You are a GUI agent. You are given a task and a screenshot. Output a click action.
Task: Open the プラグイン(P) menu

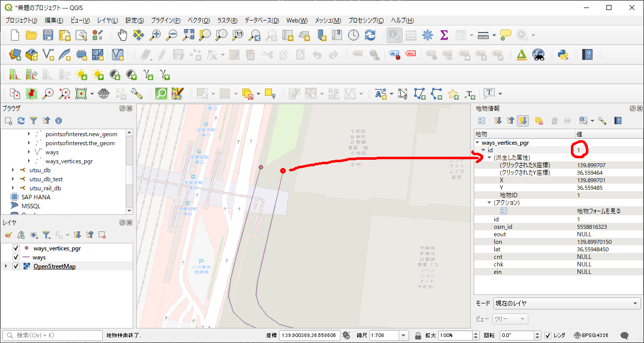(165, 21)
